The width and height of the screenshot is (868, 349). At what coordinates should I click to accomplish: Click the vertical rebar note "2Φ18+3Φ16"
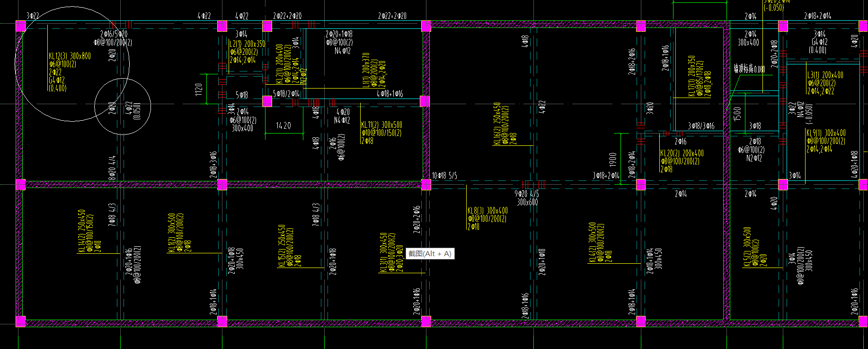(213, 165)
